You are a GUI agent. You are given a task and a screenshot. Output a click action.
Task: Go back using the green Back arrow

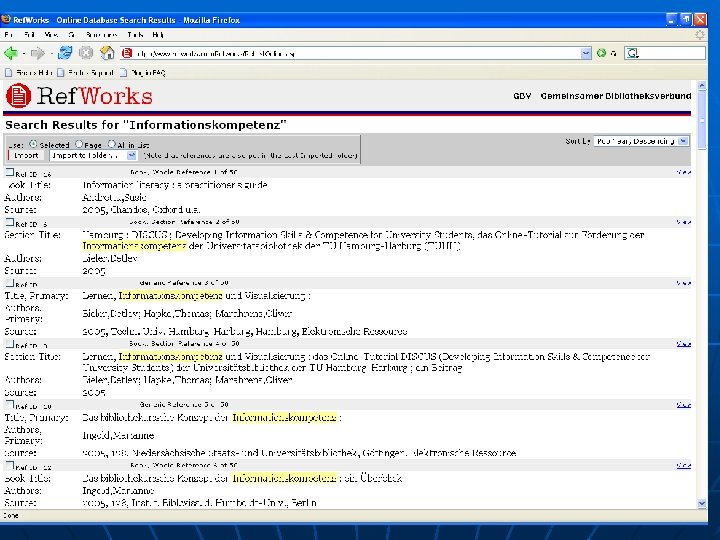click(11, 54)
